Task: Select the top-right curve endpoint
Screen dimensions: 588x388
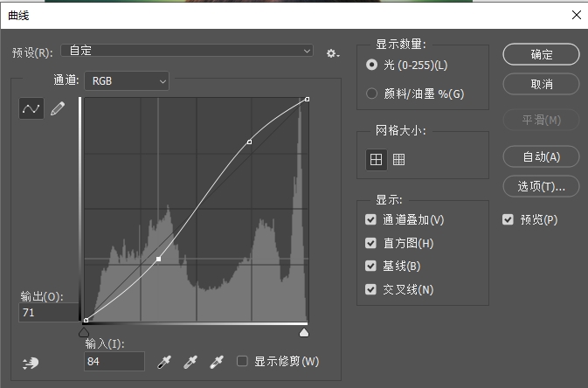Action: tap(308, 99)
